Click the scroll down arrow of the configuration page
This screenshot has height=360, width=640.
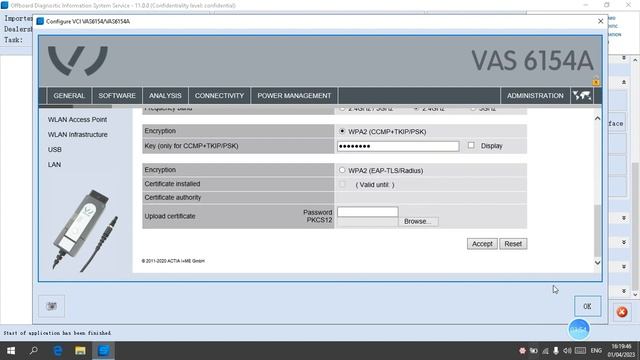(x=598, y=262)
